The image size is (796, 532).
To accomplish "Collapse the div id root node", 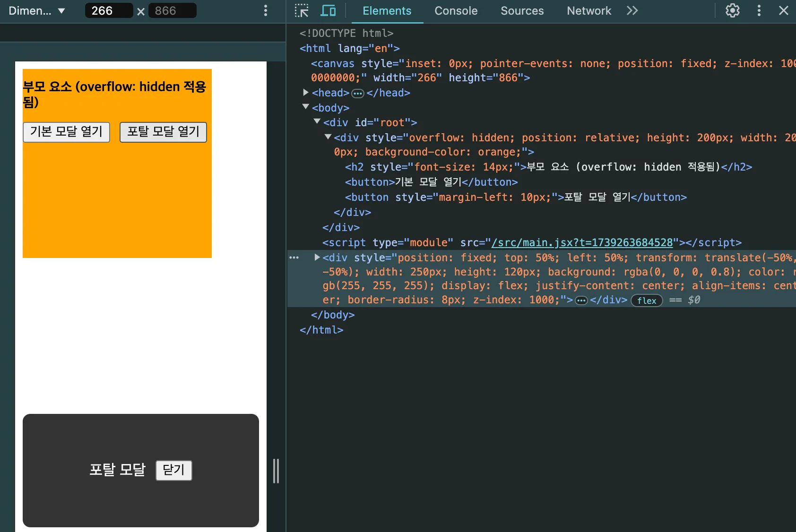I will tap(317, 122).
